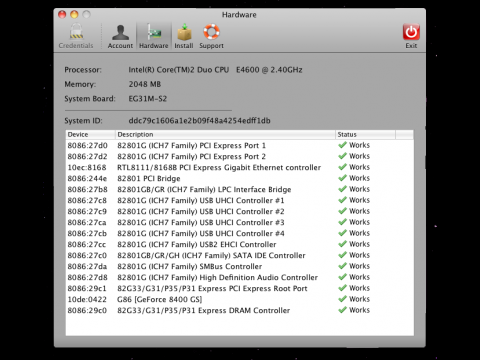Image resolution: width=480 pixels, height=360 pixels.
Task: Click the green checkmark for Ethernet controller
Action: [342, 167]
